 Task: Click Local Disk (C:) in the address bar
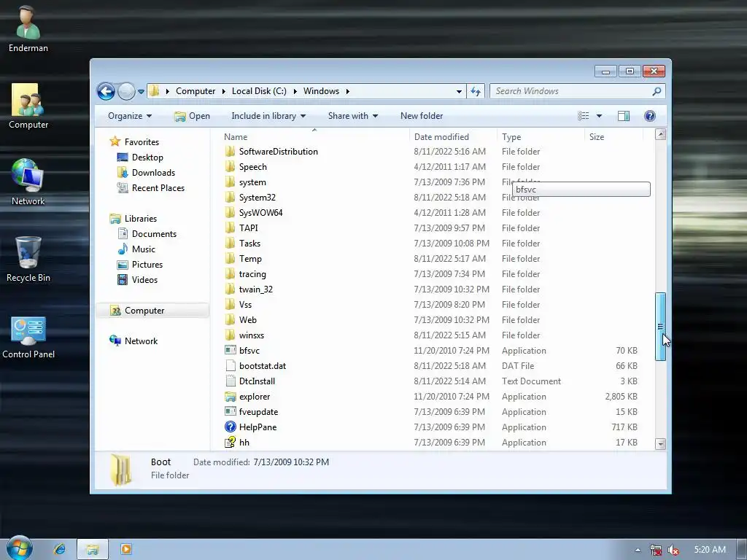coord(259,91)
